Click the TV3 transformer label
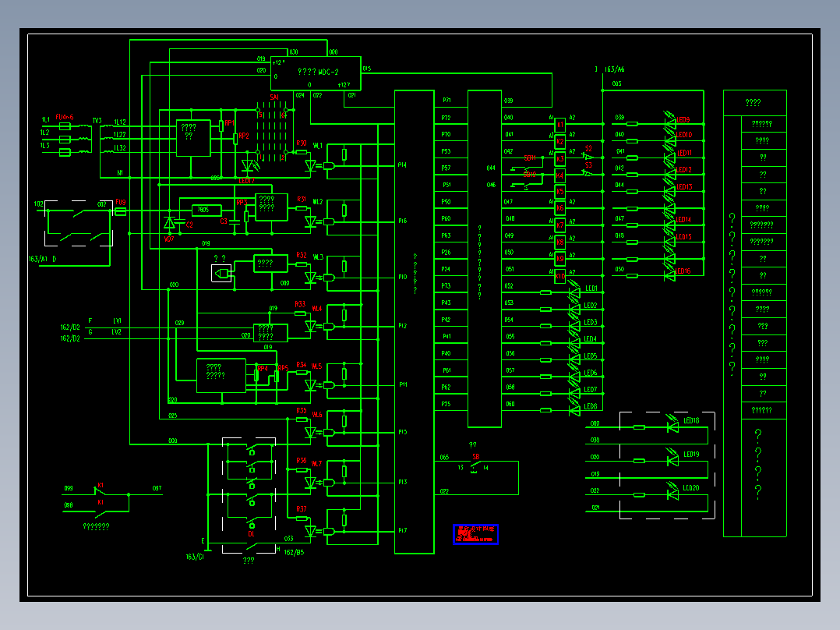The image size is (840, 630). coord(97,121)
